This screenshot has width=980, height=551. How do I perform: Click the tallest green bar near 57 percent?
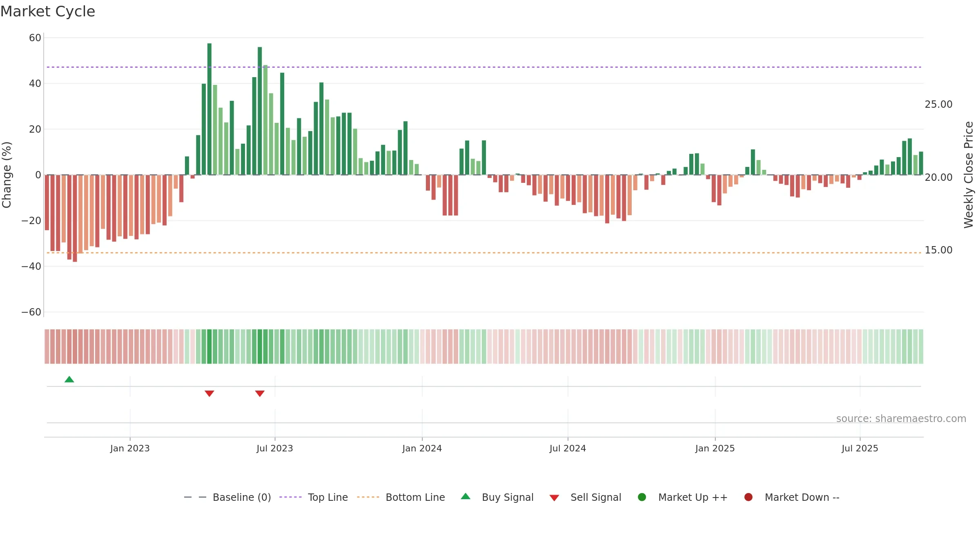[209, 109]
